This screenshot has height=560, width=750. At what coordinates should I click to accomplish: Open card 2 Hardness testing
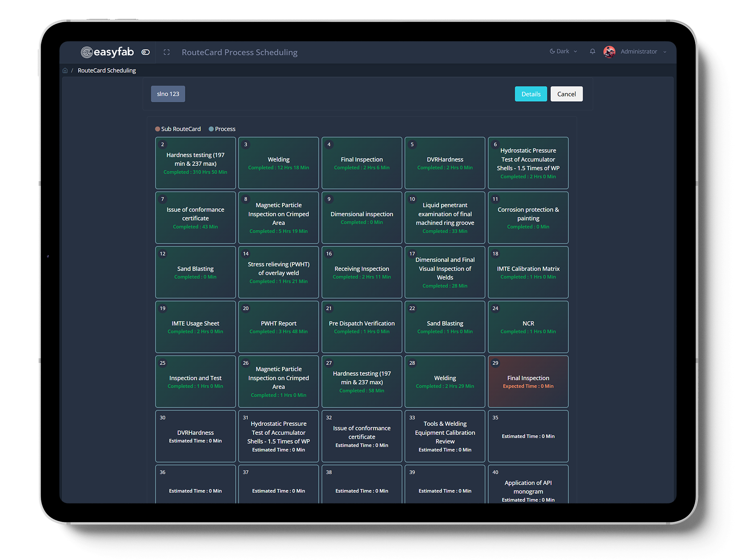click(x=195, y=163)
